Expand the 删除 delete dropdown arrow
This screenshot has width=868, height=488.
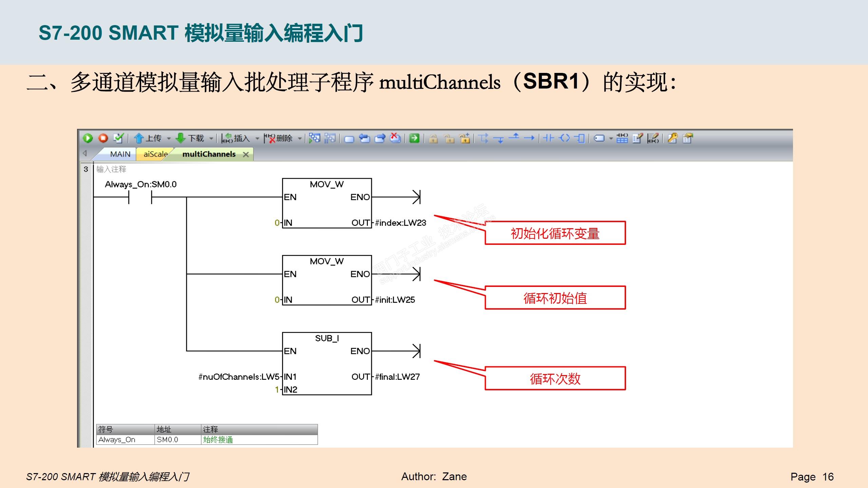300,138
